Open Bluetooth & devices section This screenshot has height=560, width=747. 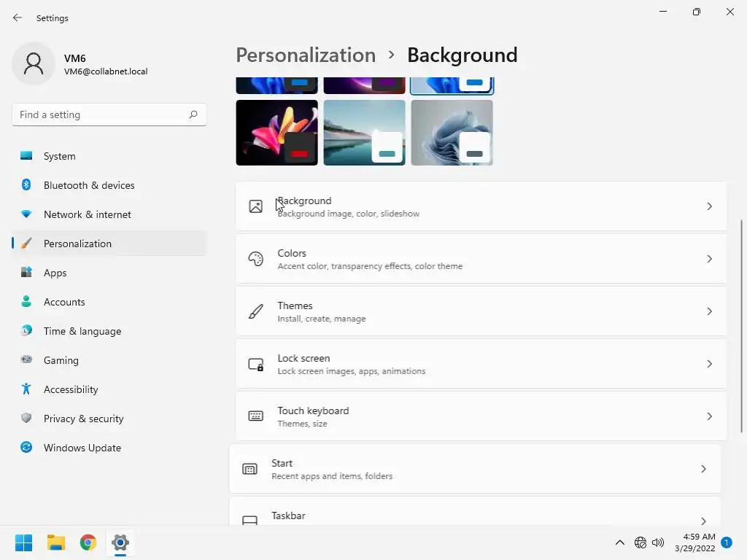click(x=109, y=185)
